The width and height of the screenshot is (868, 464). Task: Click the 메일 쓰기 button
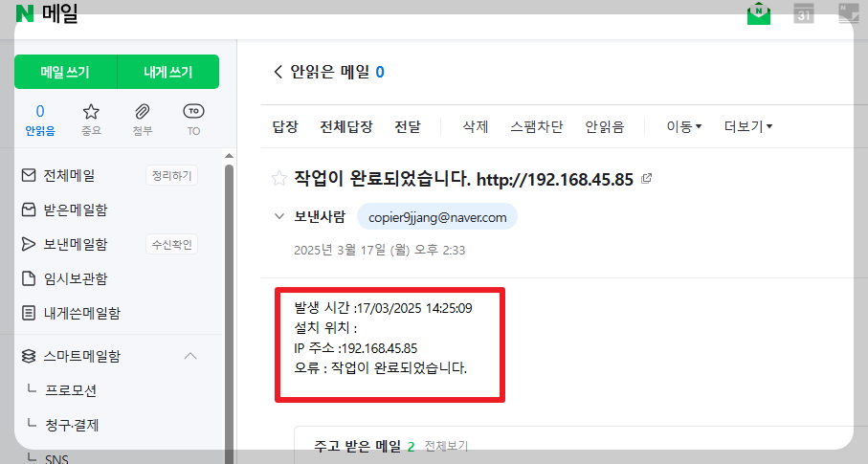click(x=65, y=72)
